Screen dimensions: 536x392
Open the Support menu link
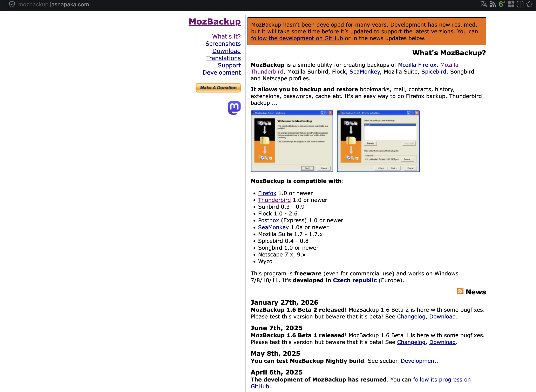click(229, 65)
